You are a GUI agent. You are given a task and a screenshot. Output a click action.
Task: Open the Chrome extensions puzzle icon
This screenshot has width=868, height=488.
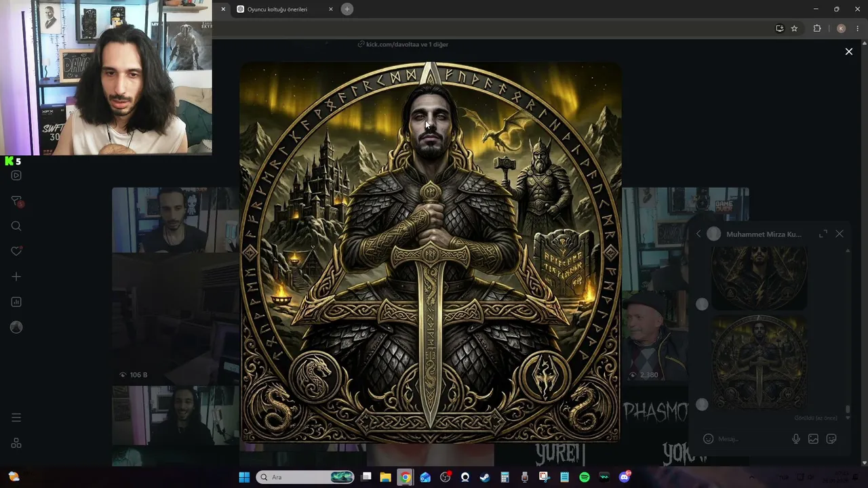817,28
